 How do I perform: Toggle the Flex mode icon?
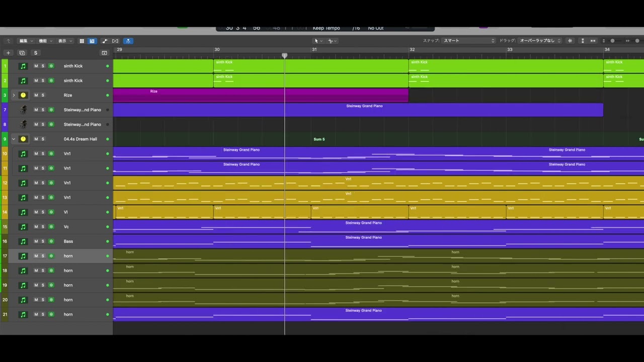(x=115, y=41)
